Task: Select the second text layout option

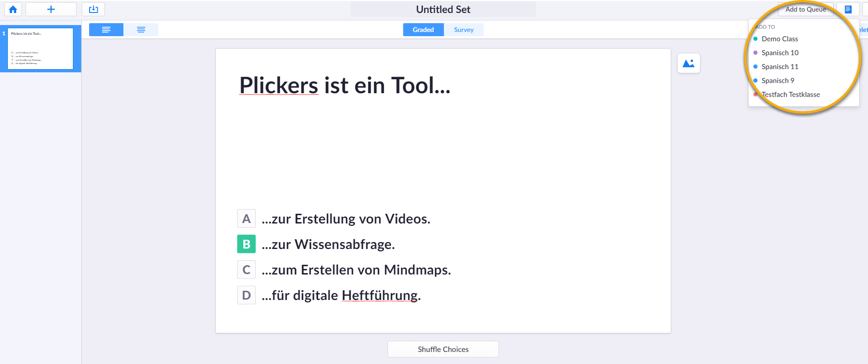Action: (141, 30)
